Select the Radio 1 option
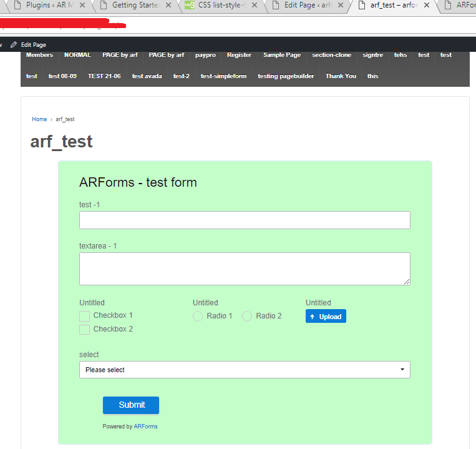This screenshot has height=449, width=476. coord(198,317)
